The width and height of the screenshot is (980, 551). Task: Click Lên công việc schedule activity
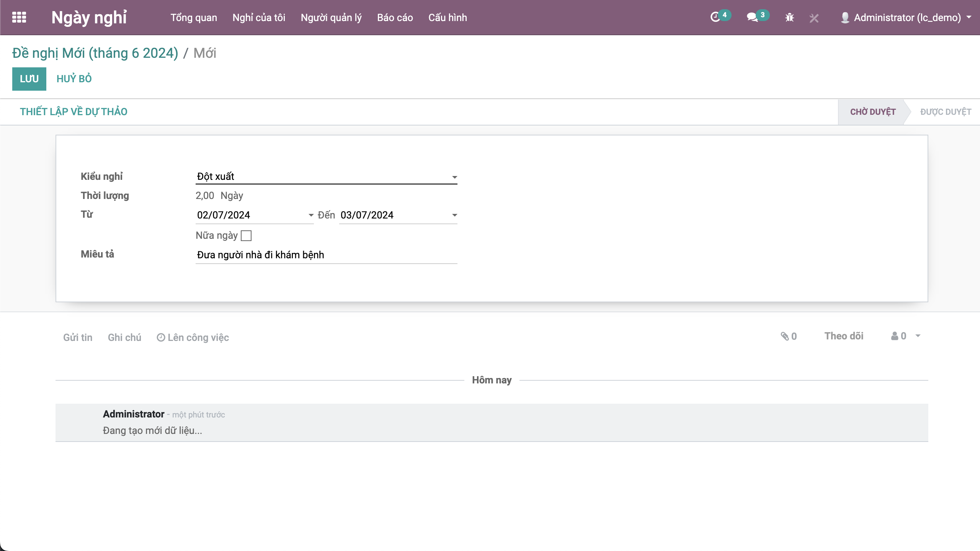pyautogui.click(x=193, y=337)
